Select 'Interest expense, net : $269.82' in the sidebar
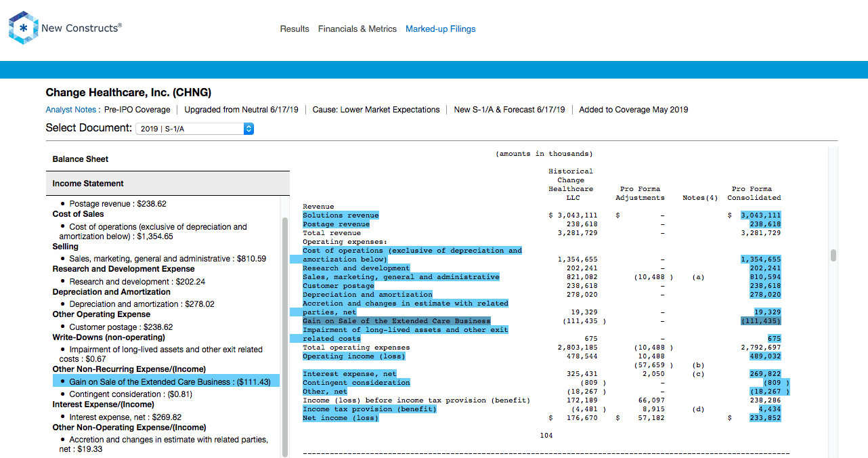 (x=125, y=417)
